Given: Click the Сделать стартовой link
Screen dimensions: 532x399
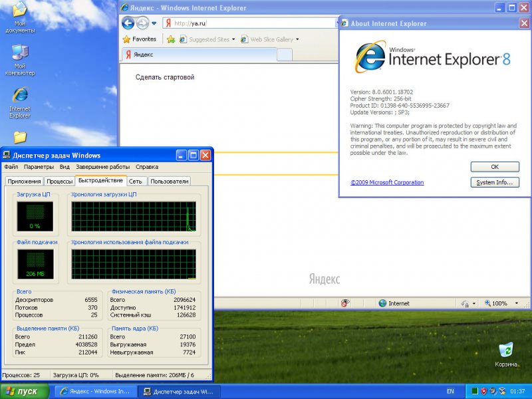Looking at the screenshot, I should 165,77.
